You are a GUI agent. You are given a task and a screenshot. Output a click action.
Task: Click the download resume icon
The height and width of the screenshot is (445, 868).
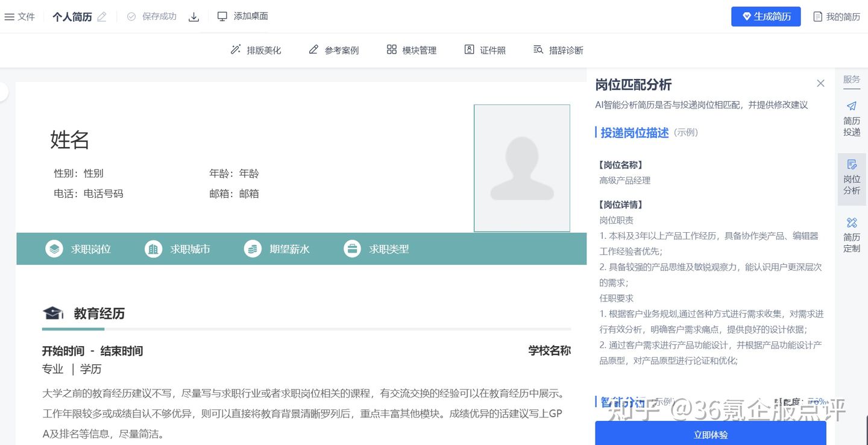pos(193,16)
